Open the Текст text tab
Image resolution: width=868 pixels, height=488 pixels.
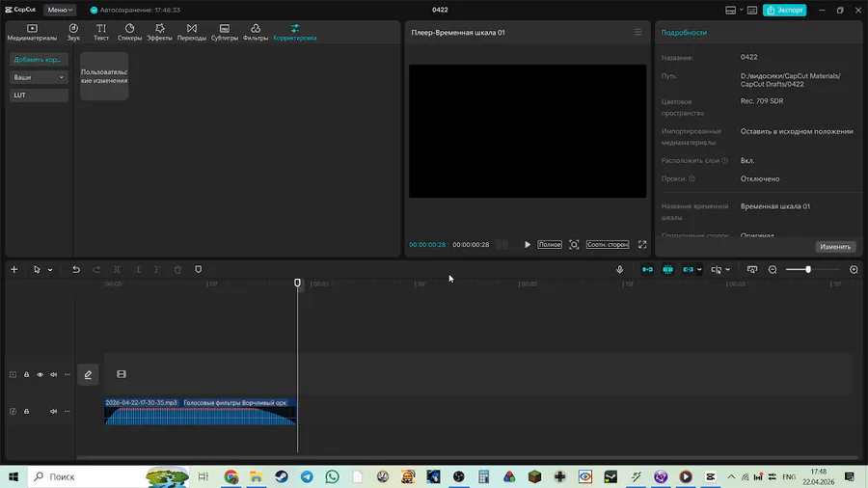click(x=101, y=32)
